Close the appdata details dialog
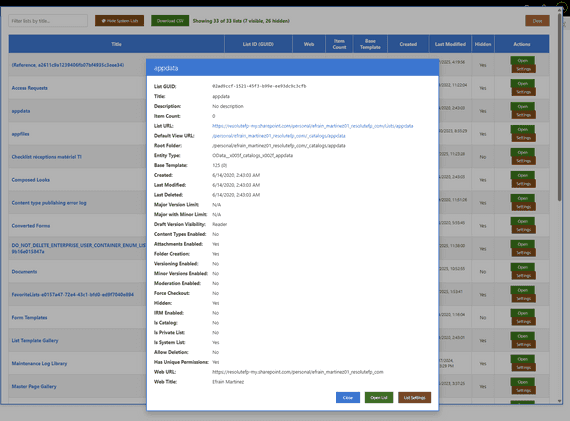570x421 pixels. click(348, 397)
